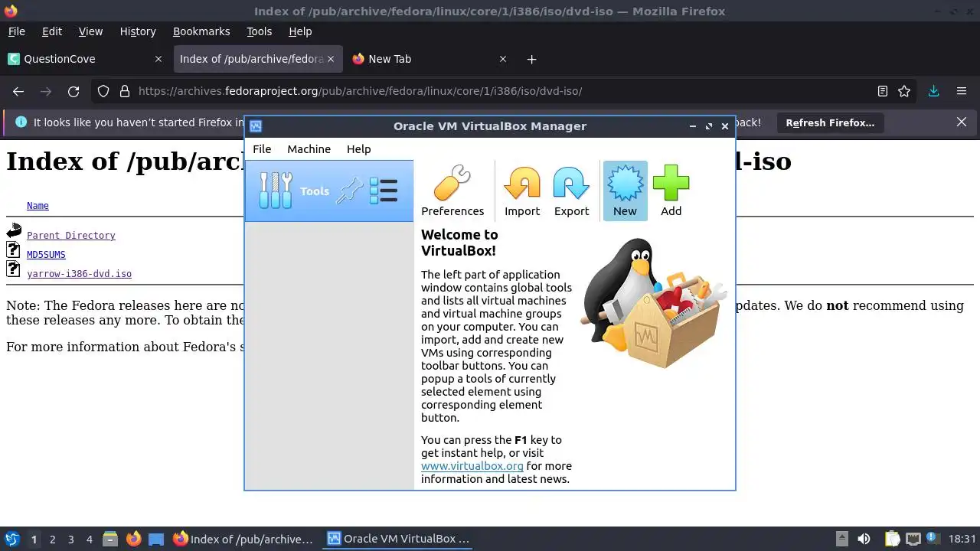Open the VirtualBox Help menu
980x551 pixels.
coord(358,149)
